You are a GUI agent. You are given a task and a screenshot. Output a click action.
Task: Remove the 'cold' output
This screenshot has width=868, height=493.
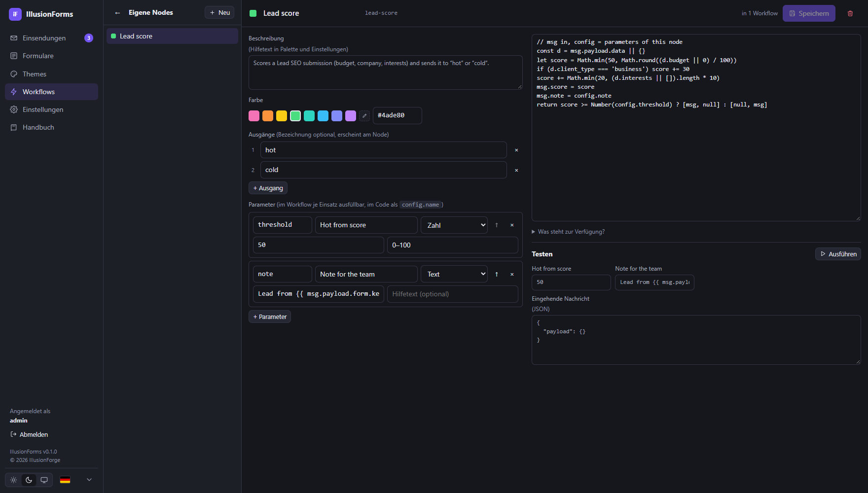516,170
